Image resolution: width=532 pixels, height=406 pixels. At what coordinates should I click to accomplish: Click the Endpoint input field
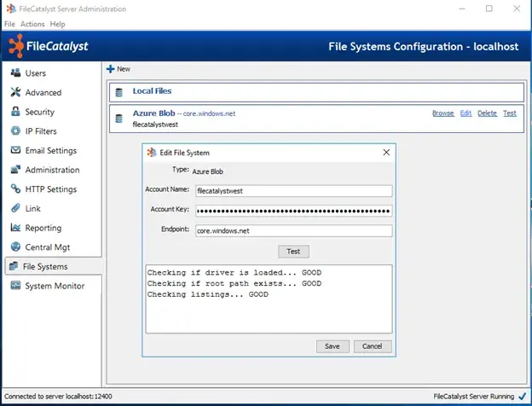point(294,231)
